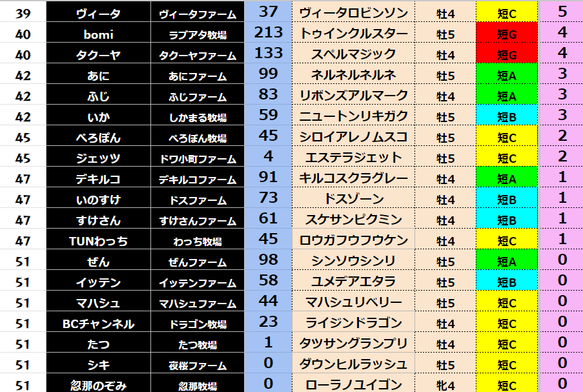Click the デキルコファーム farm cell
583x392 pixels.
(x=198, y=179)
